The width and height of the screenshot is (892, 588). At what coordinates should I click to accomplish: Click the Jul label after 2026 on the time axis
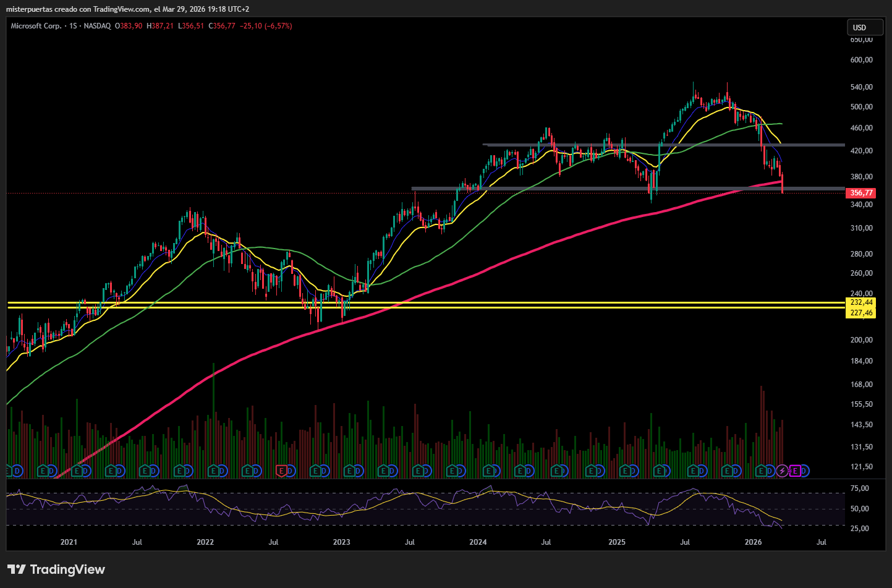coord(822,542)
